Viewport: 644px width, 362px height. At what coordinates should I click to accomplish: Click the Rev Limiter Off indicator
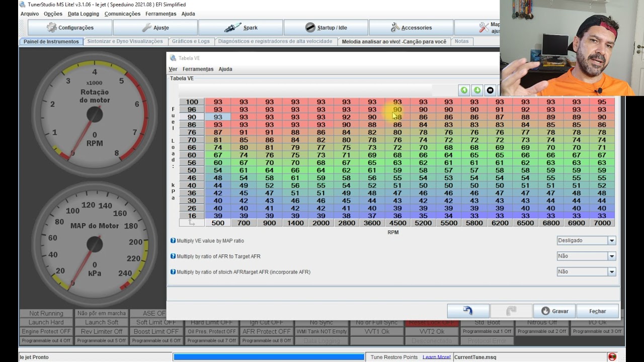[102, 332]
